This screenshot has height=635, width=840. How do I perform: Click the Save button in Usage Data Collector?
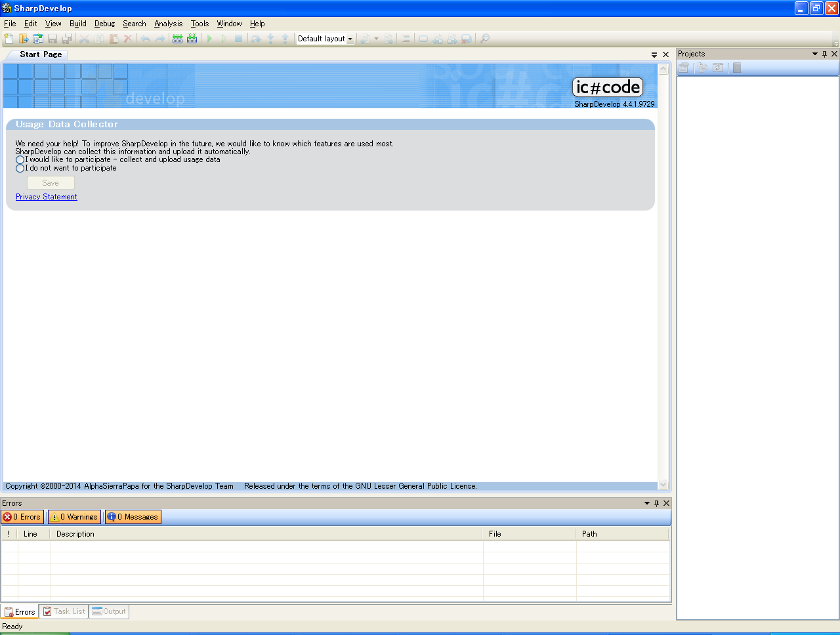(x=51, y=183)
